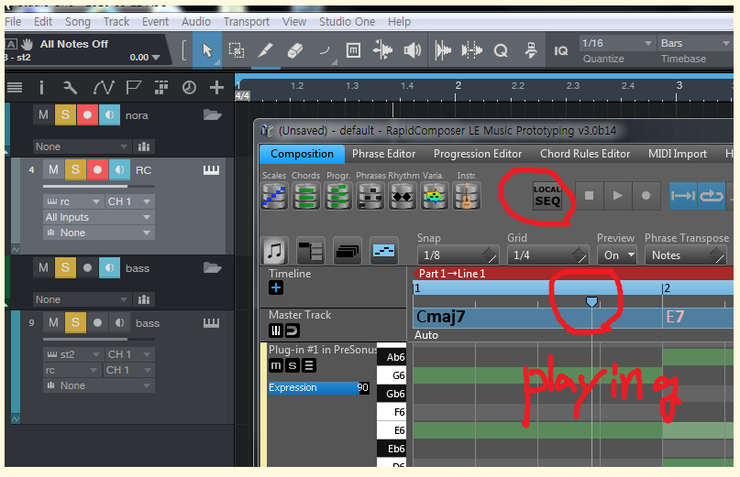Screen dimensions: 740x477
Task: Start playback in RapidComposer
Action: tap(617, 195)
